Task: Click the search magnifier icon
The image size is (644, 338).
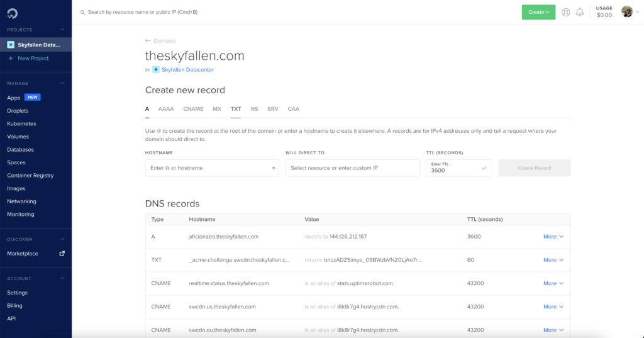Action: 82,13
